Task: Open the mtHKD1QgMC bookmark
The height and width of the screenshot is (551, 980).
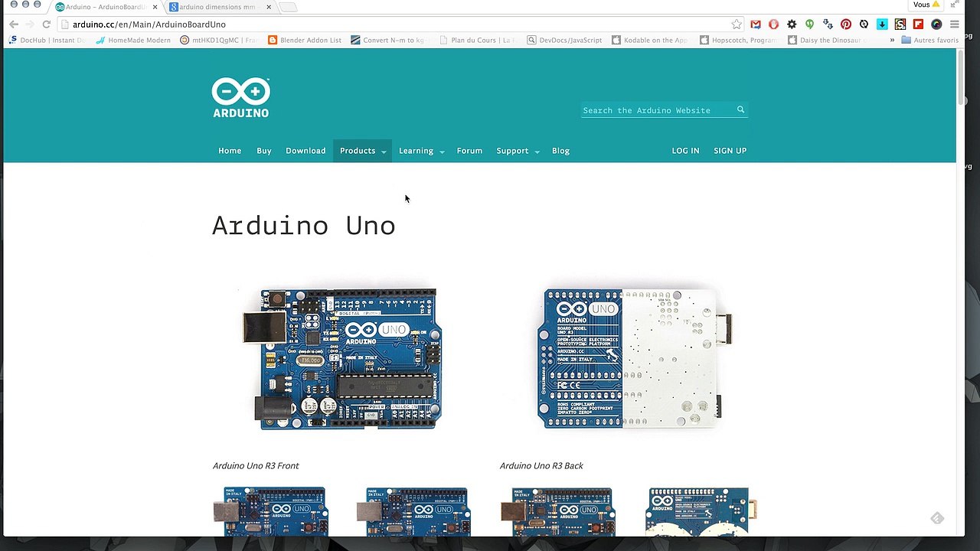Action: [217, 40]
